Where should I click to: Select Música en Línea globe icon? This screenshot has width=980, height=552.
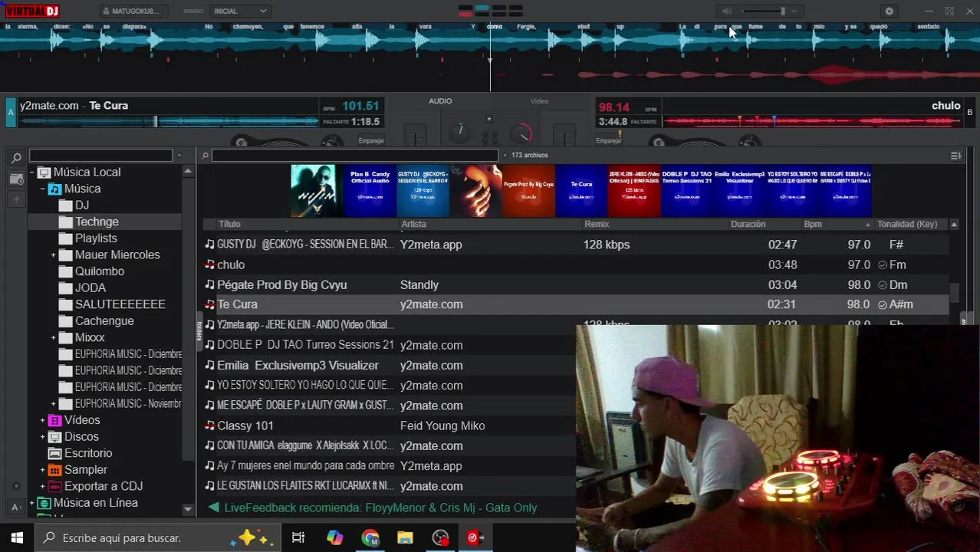coord(44,503)
